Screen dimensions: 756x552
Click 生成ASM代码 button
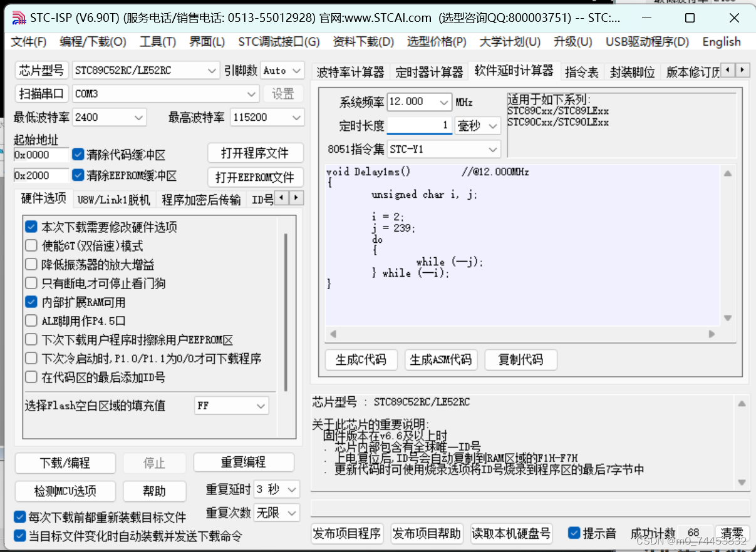pos(441,360)
